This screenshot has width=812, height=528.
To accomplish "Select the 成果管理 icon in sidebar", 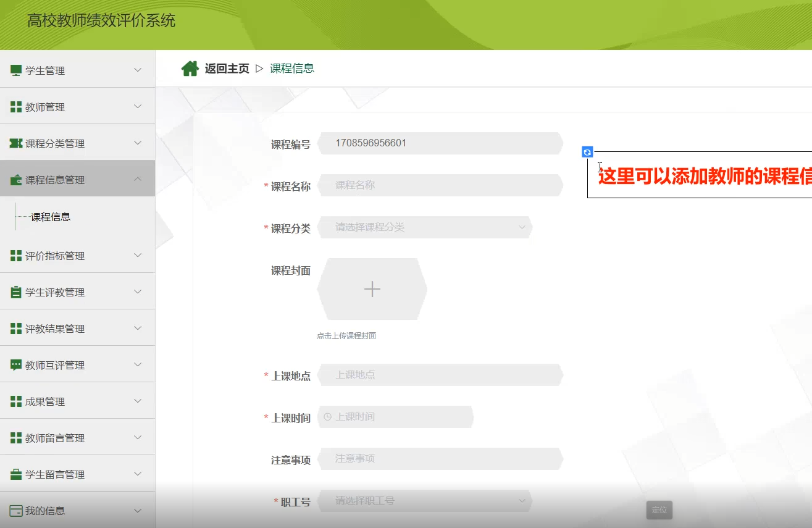I will [x=15, y=400].
